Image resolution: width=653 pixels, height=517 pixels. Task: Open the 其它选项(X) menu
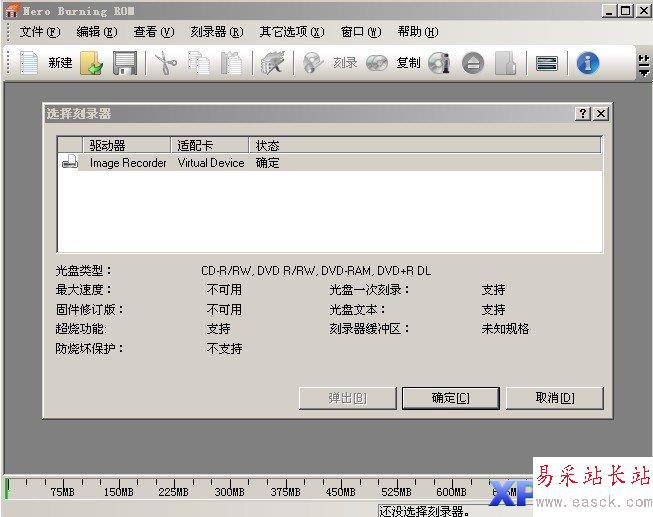(x=292, y=32)
